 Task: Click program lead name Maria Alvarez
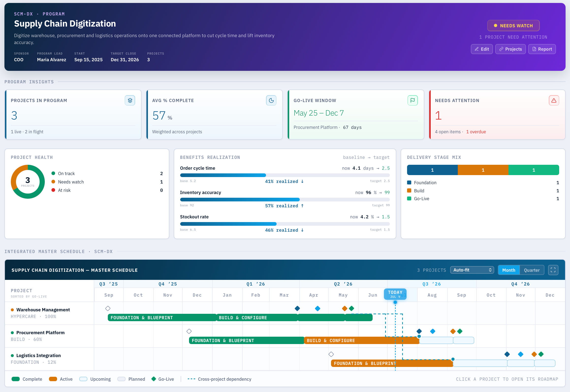pyautogui.click(x=52, y=60)
